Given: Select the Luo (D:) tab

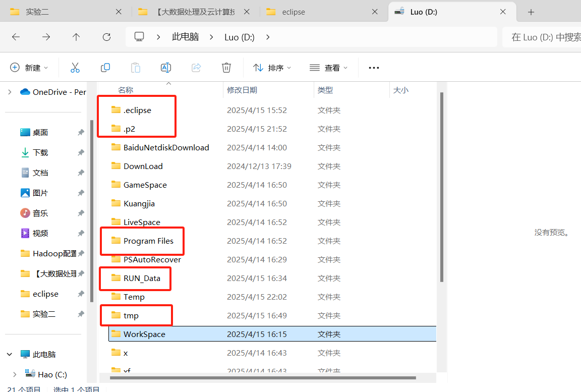Looking at the screenshot, I should pos(452,12).
